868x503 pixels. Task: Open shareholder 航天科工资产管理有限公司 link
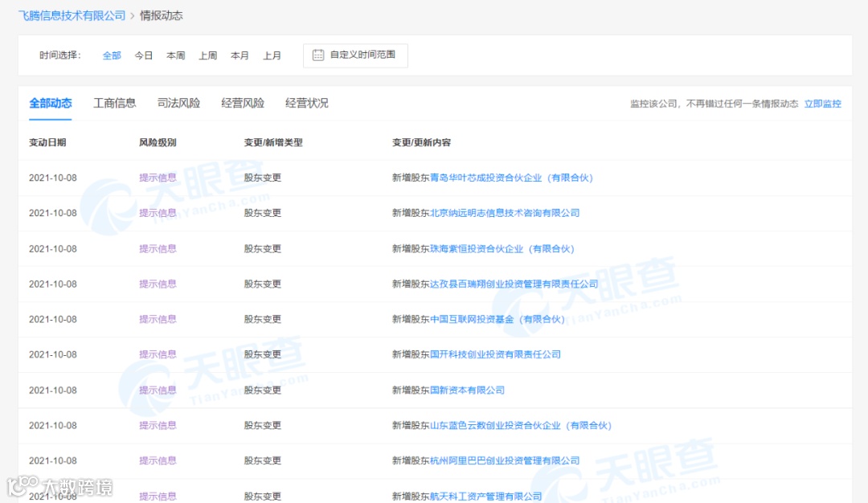pyautogui.click(x=485, y=497)
